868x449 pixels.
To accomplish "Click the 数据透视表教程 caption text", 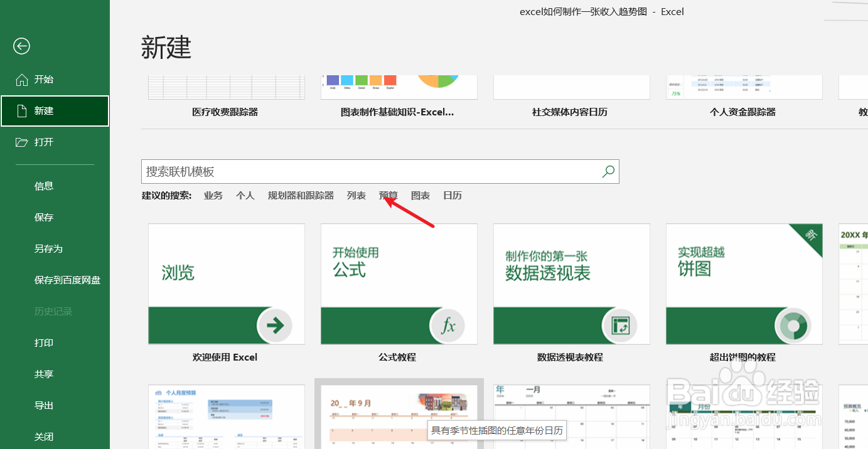I will (x=570, y=357).
